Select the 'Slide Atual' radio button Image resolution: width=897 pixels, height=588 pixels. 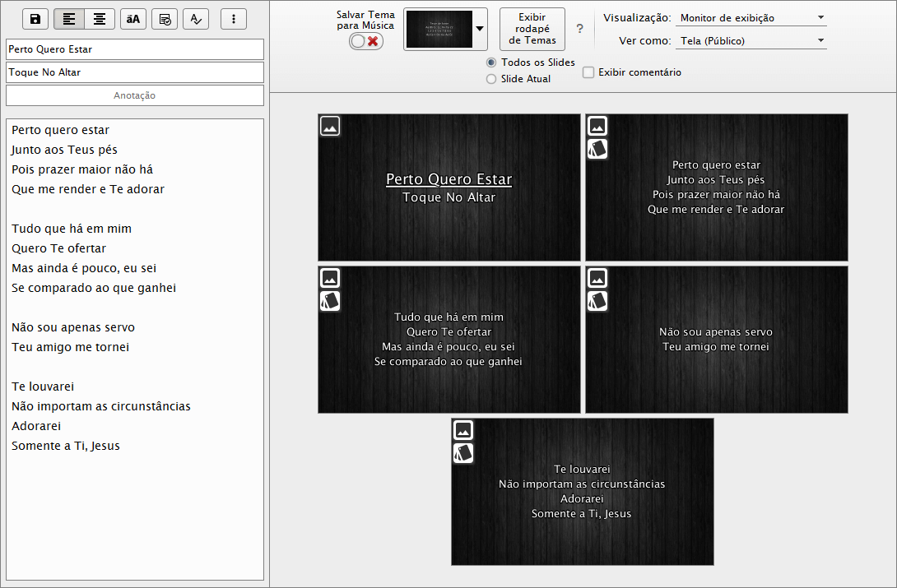tap(491, 79)
